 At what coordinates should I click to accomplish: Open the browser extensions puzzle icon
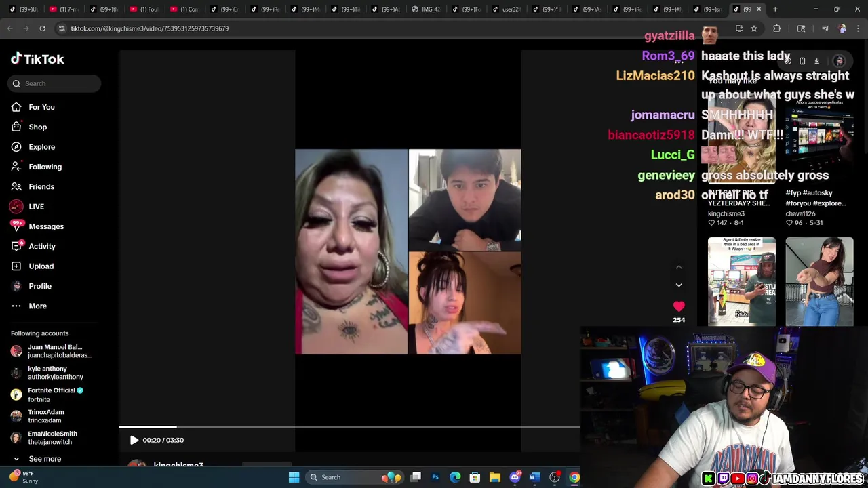click(777, 28)
